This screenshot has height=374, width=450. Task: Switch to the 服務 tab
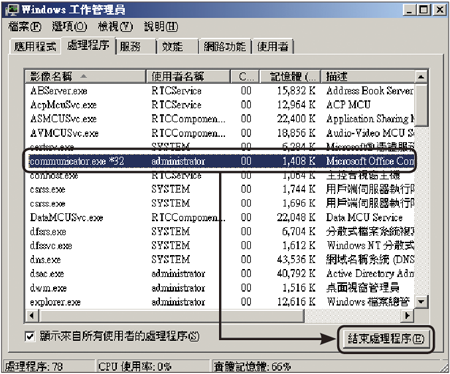[x=136, y=47]
